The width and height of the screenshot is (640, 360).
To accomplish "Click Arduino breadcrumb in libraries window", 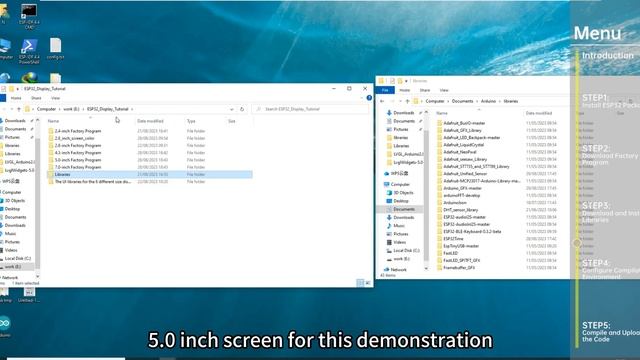I will [488, 101].
